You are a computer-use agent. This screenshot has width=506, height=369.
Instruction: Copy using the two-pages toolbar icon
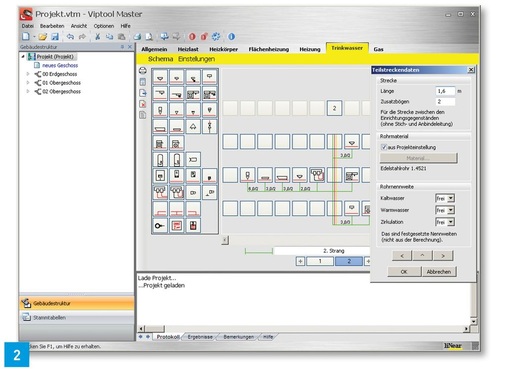click(109, 36)
